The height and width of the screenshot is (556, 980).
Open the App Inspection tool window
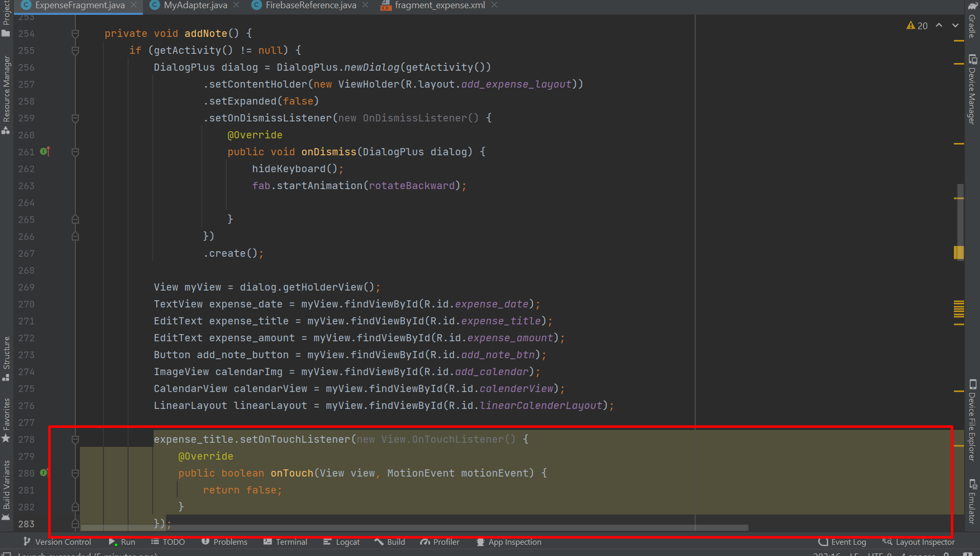coord(509,542)
